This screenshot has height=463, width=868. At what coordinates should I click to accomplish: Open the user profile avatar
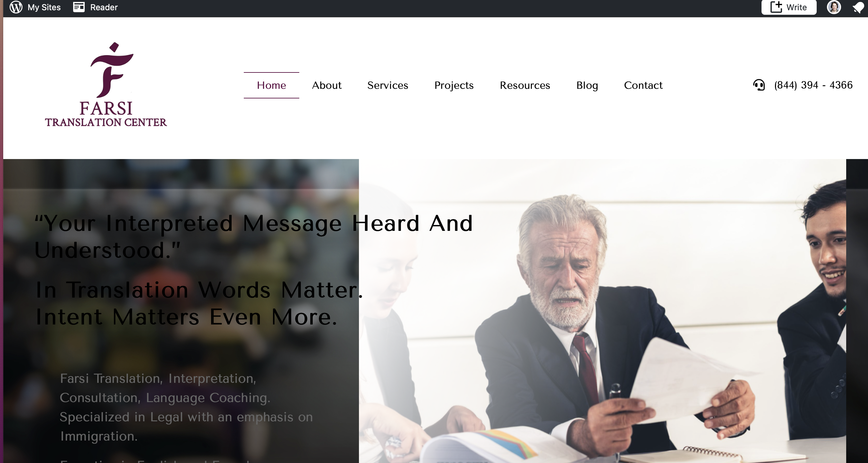834,7
